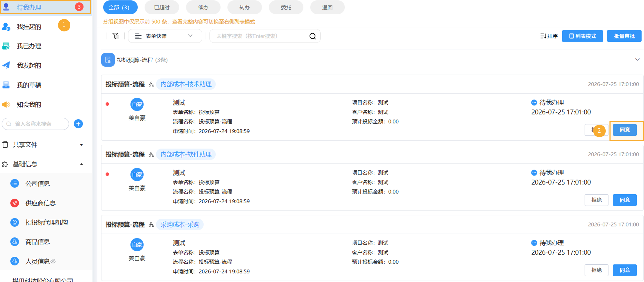Select the 催办 filter tab

pos(203,7)
